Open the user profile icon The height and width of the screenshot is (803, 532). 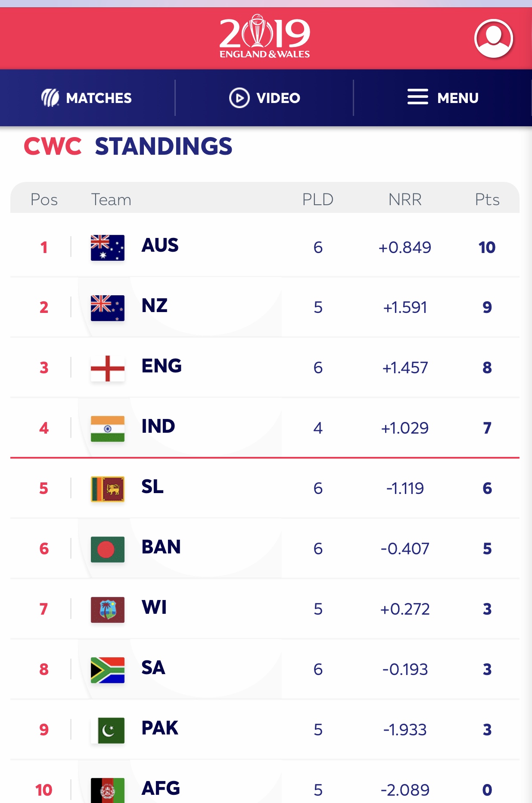coord(493,38)
